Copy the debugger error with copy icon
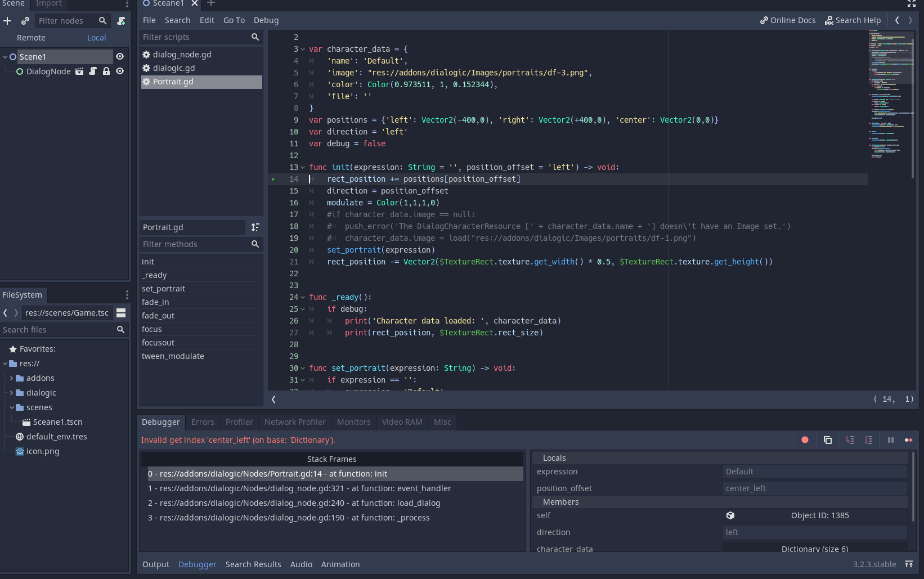 [x=827, y=440]
